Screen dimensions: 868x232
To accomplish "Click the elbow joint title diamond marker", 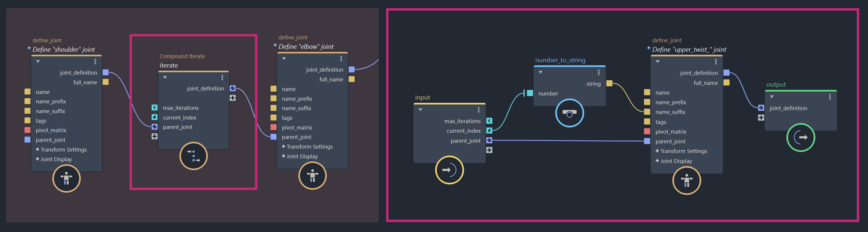I will (275, 45).
